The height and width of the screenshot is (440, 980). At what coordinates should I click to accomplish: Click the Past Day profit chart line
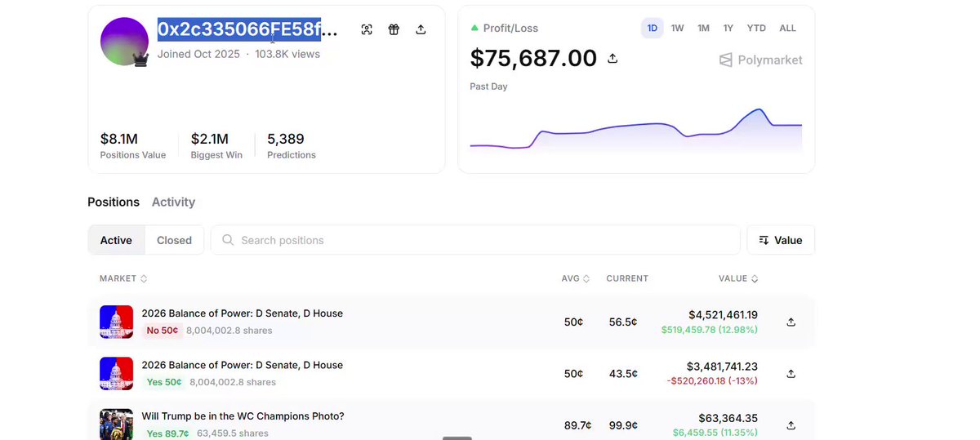coord(636,129)
